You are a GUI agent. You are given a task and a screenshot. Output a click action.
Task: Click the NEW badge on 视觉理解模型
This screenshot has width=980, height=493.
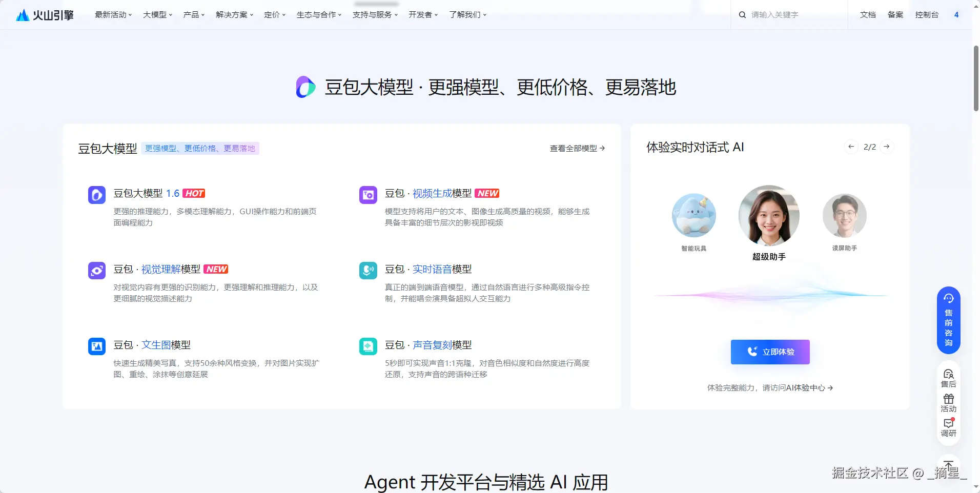(x=216, y=269)
